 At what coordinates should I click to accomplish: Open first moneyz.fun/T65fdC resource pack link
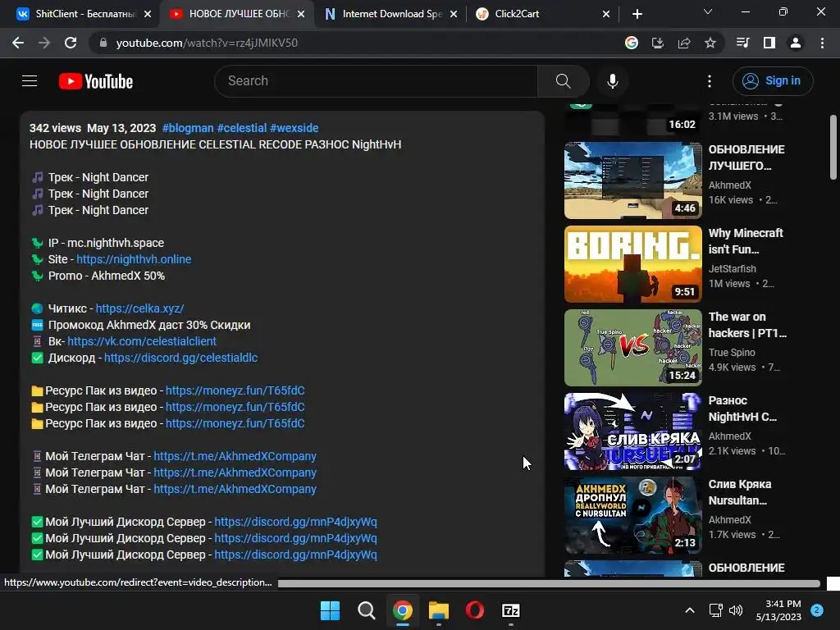tap(235, 390)
